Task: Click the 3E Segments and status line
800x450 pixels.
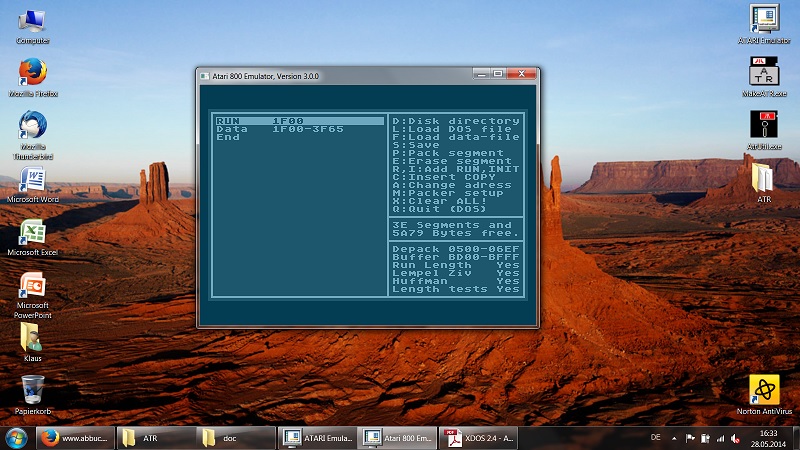Action: (x=452, y=225)
